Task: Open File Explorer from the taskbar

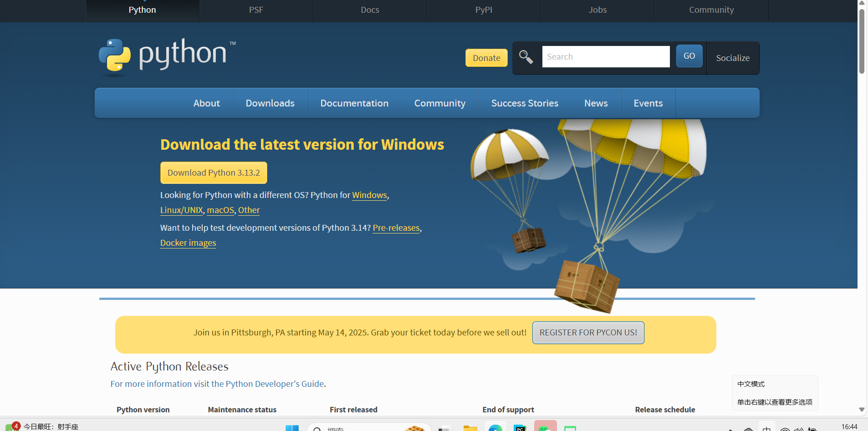Action: click(x=470, y=428)
